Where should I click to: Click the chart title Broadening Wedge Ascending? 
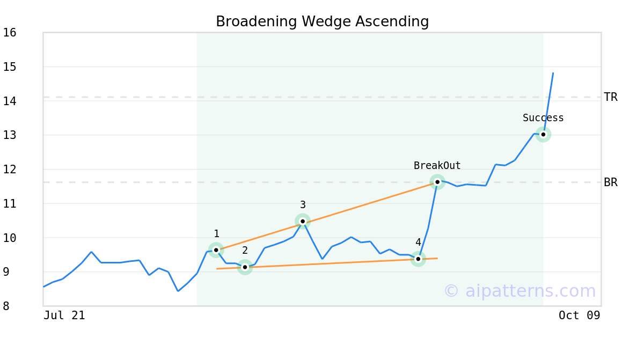(x=322, y=22)
